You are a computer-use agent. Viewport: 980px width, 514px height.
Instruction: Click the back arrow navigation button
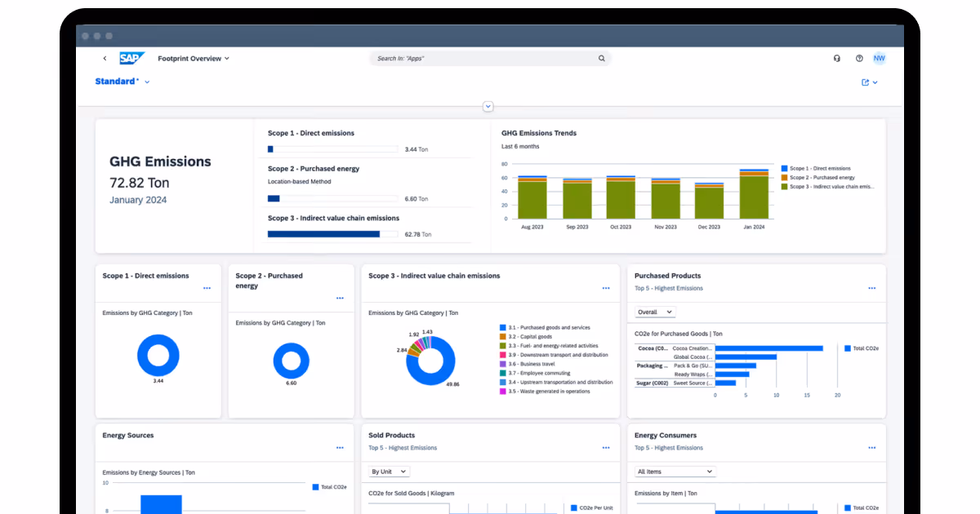(104, 58)
